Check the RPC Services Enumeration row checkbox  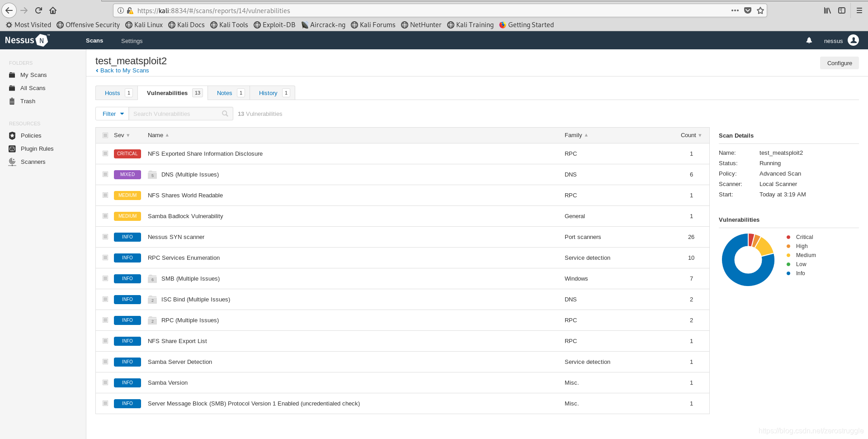pyautogui.click(x=105, y=258)
